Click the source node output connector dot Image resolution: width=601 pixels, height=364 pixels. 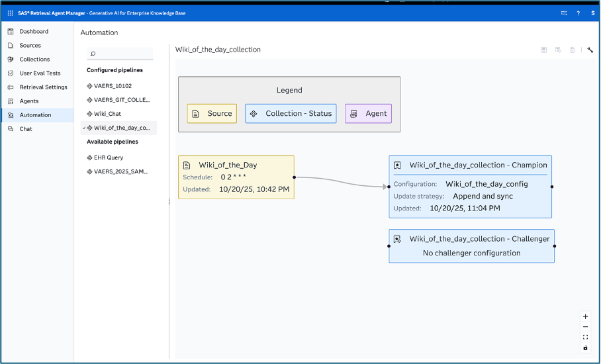(295, 177)
